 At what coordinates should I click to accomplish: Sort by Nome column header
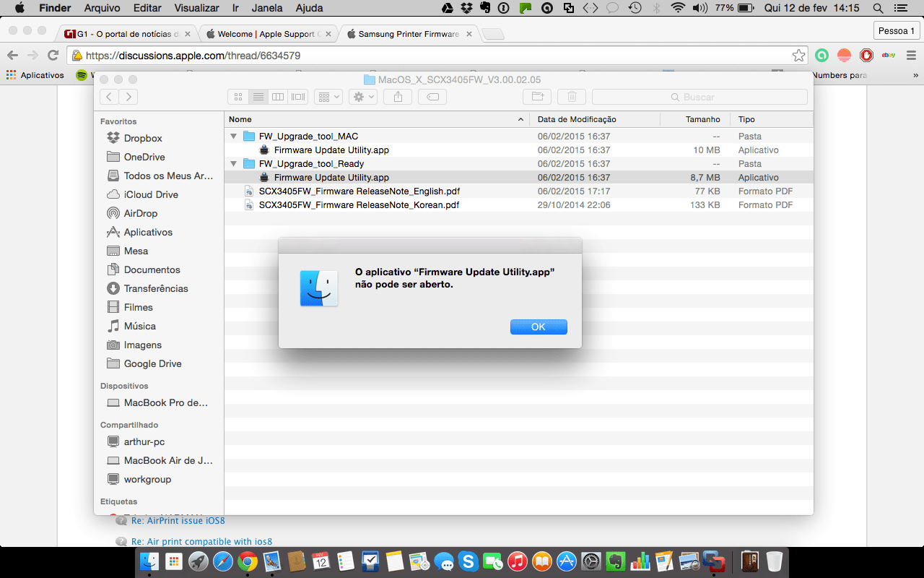tap(377, 119)
